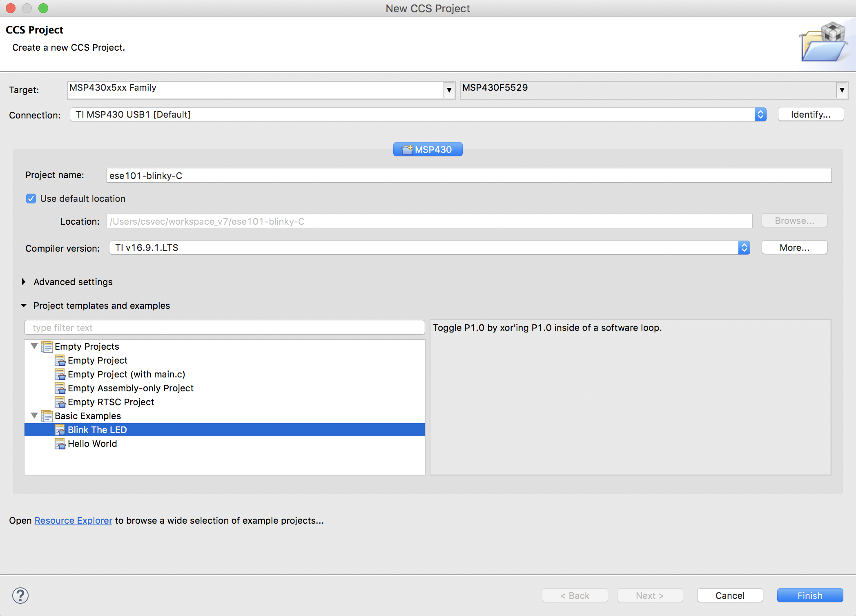Click the template description text pane

[631, 397]
